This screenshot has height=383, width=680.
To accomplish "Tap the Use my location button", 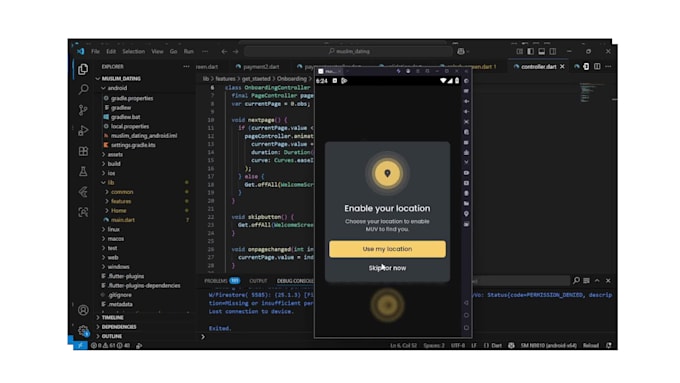I will 387,249.
